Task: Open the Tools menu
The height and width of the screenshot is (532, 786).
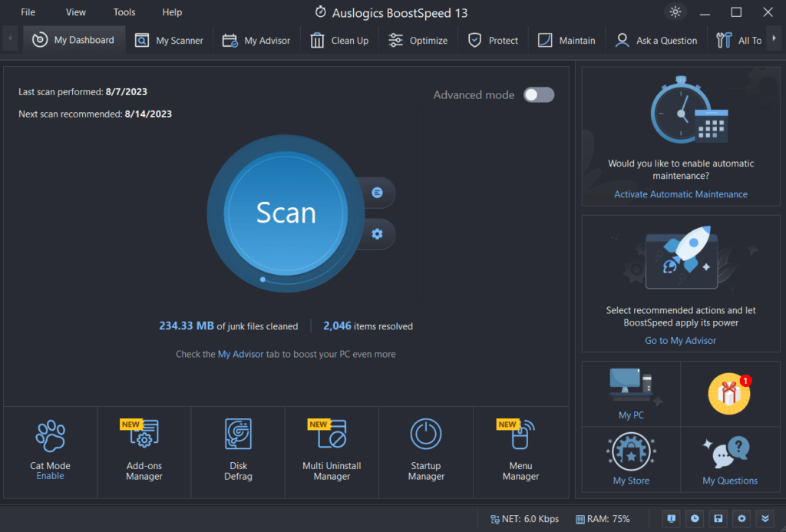Action: point(124,12)
